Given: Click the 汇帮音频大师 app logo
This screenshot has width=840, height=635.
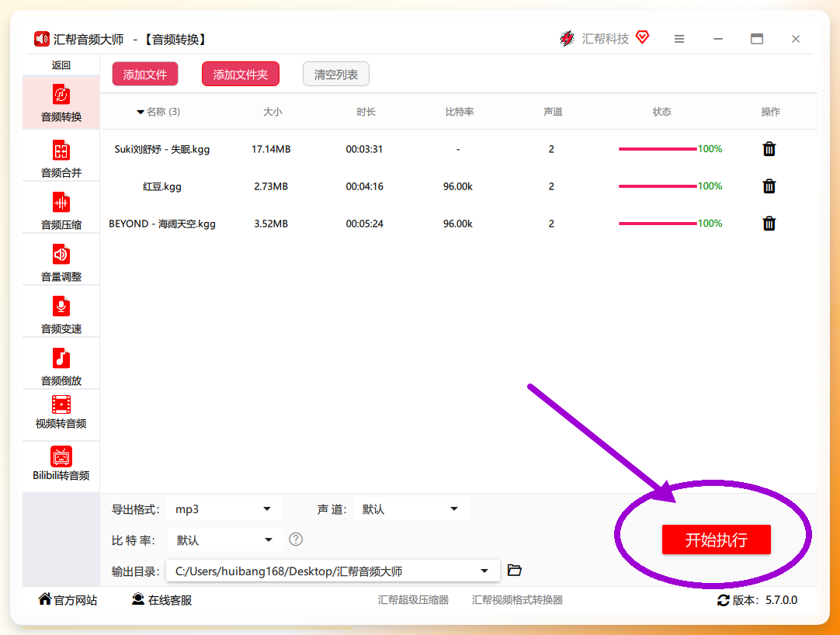Looking at the screenshot, I should [x=41, y=39].
